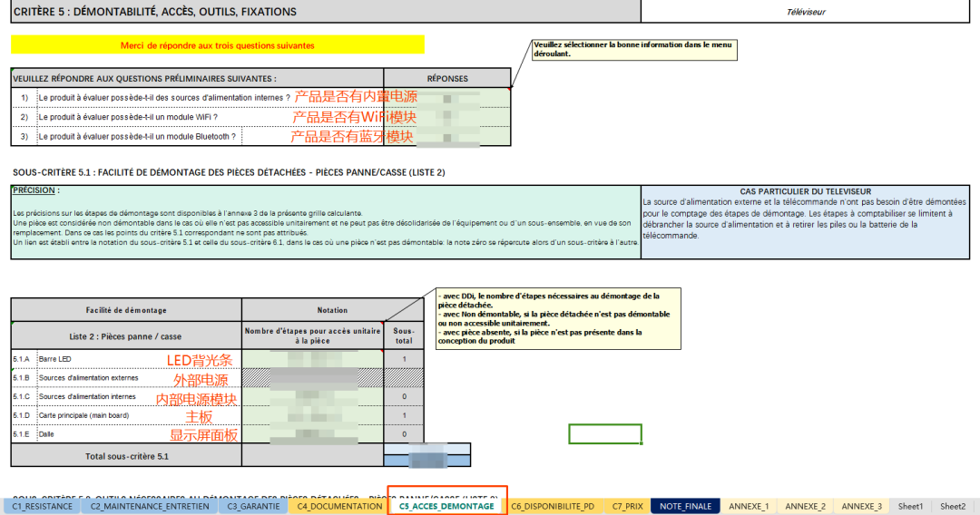
Task: Select the steps cell for Carte principale
Action: [312, 415]
